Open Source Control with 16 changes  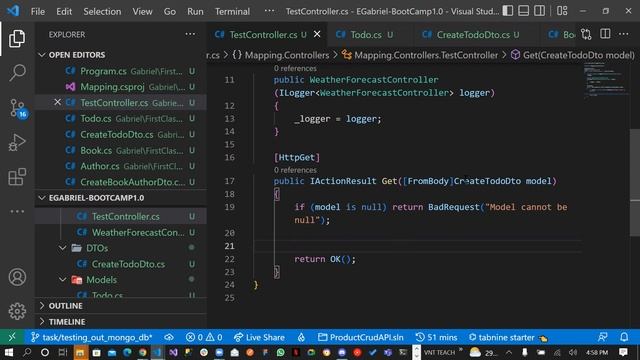pyautogui.click(x=18, y=108)
